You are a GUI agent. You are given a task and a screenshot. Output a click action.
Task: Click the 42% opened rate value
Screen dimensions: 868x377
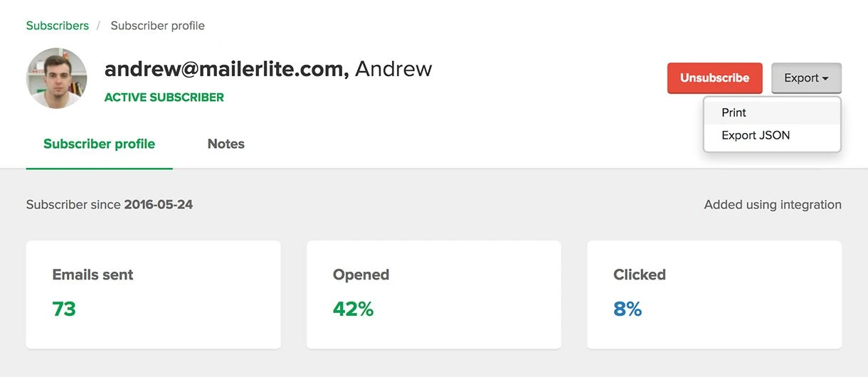353,309
